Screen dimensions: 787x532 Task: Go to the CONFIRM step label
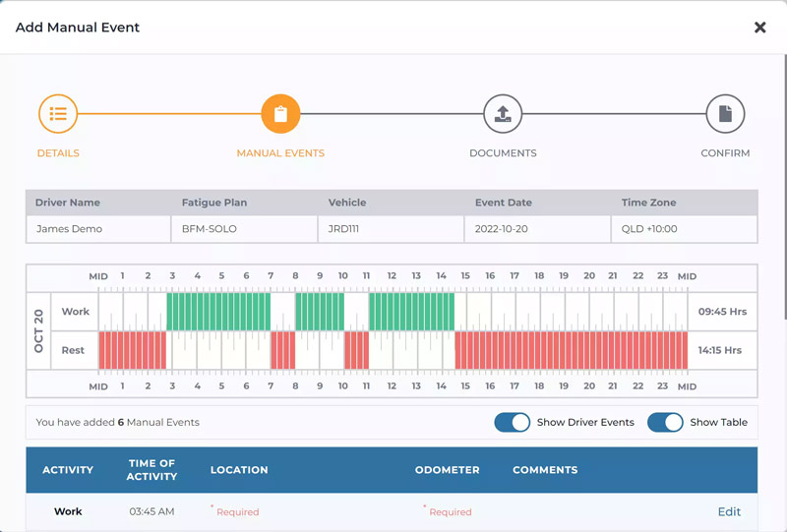tap(725, 153)
